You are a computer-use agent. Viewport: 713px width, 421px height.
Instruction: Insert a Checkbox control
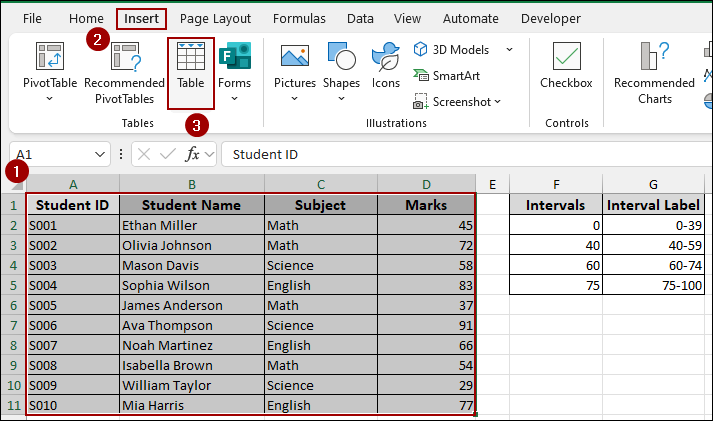pos(566,65)
